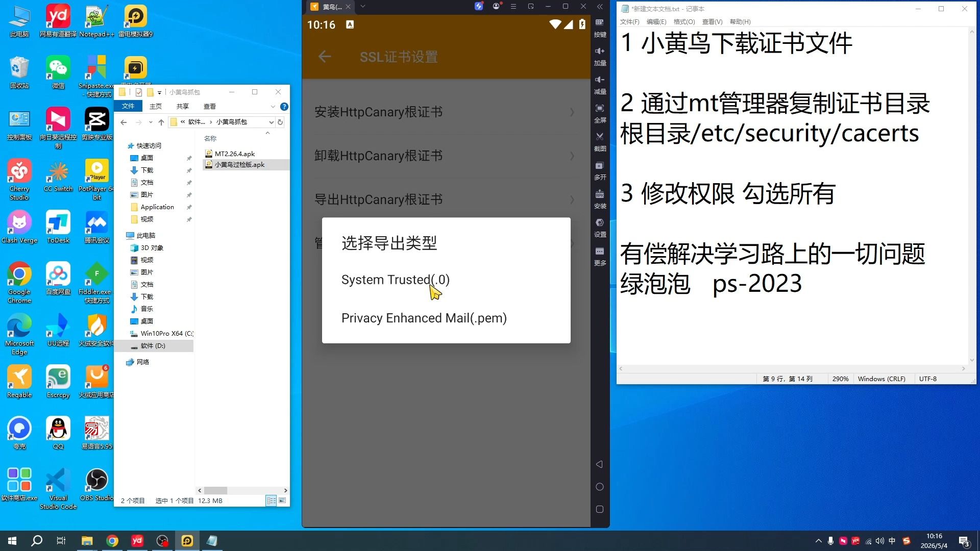Open the emulator hamburger menu
Image resolution: width=980 pixels, height=551 pixels.
(513, 7)
